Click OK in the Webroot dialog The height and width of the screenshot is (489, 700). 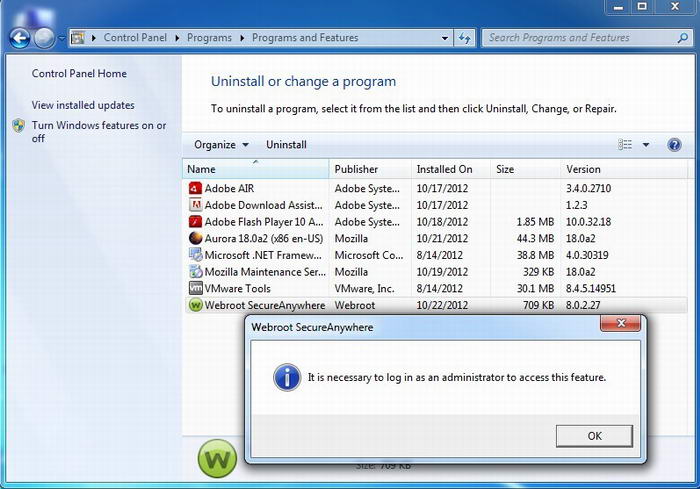(594, 436)
